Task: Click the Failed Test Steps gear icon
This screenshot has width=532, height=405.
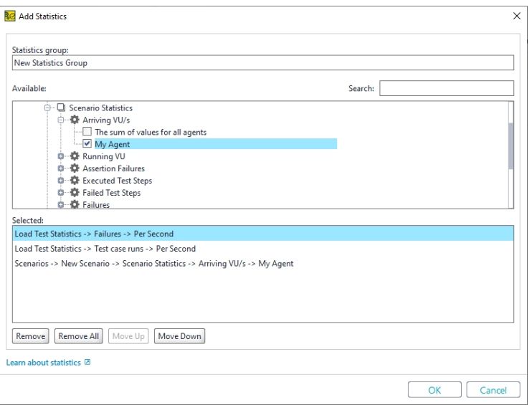Action: click(75, 193)
